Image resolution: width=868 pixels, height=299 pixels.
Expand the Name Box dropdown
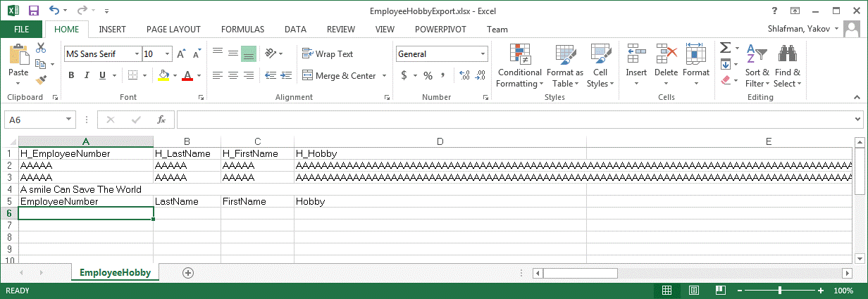click(68, 120)
